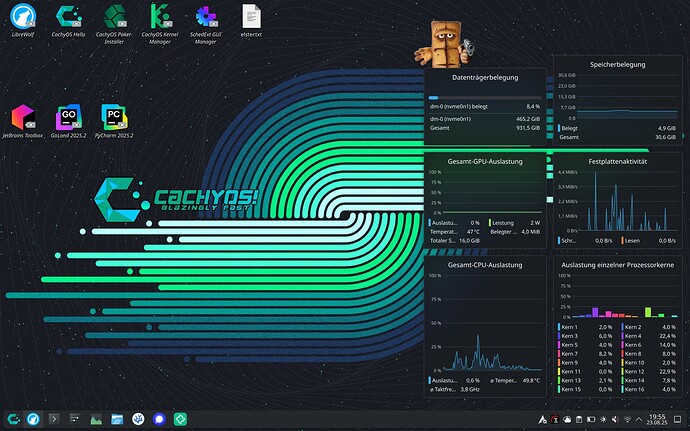Click Gesamt-GPU-Auslastung widget title
This screenshot has height=431, width=690.
pyautogui.click(x=485, y=162)
